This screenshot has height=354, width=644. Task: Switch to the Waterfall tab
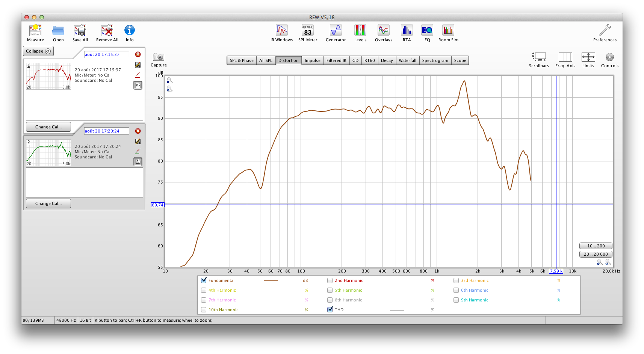point(407,60)
